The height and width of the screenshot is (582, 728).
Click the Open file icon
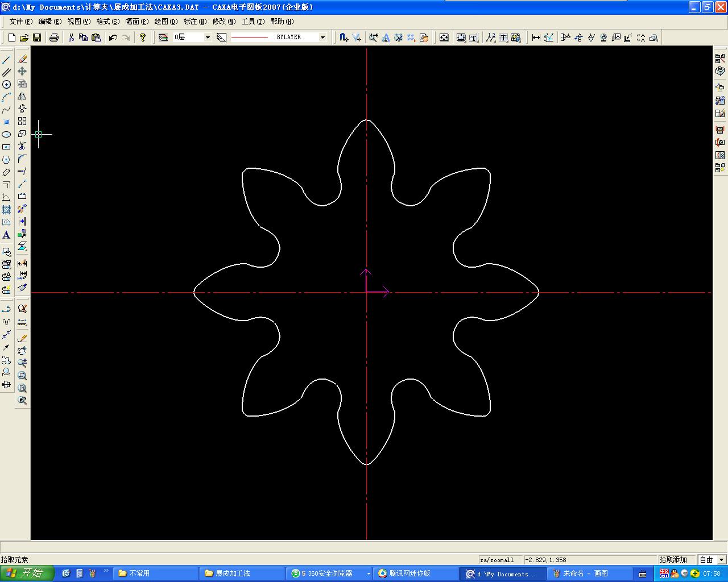[x=24, y=38]
